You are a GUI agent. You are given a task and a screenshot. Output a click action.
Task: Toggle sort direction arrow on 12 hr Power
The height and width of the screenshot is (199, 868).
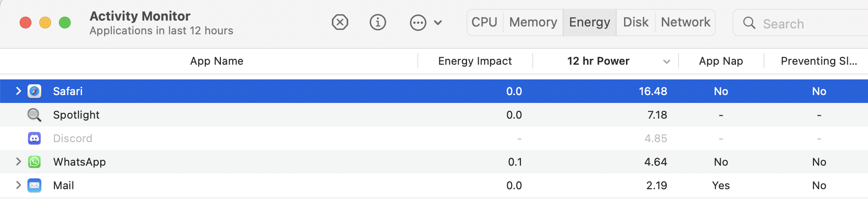pyautogui.click(x=666, y=62)
